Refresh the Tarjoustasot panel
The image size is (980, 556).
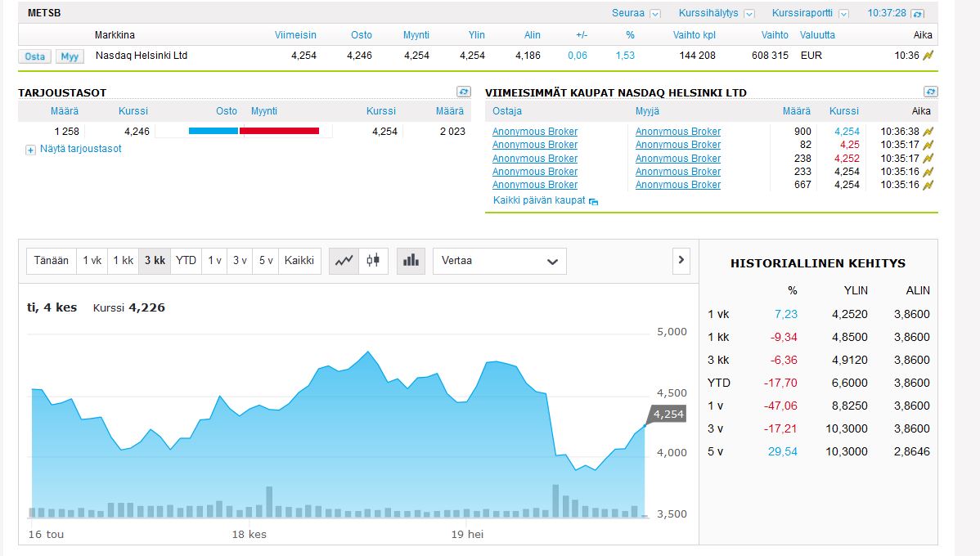(463, 92)
